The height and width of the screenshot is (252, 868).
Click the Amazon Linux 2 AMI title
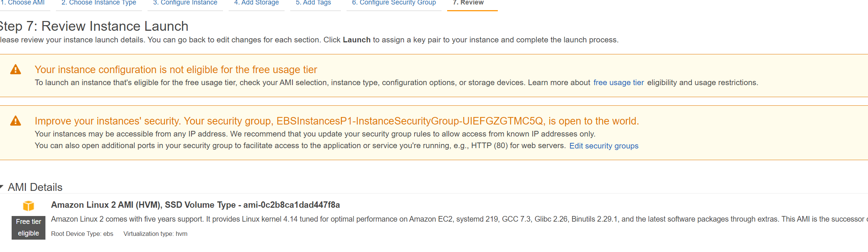(x=195, y=205)
